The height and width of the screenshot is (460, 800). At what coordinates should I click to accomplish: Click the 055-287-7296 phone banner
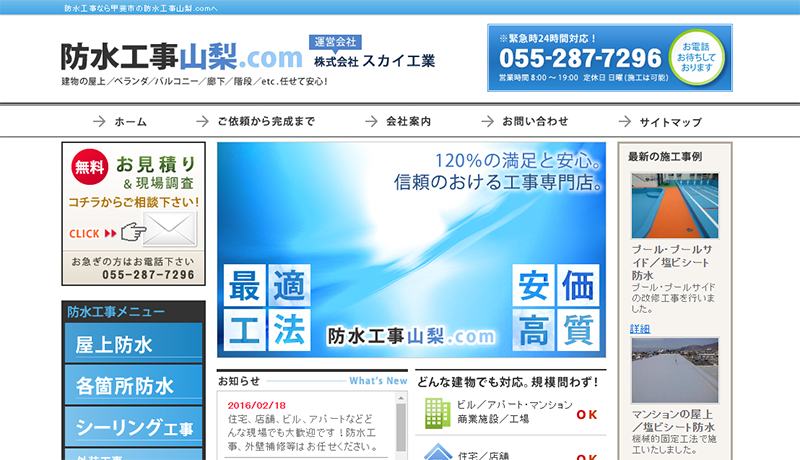pos(610,58)
